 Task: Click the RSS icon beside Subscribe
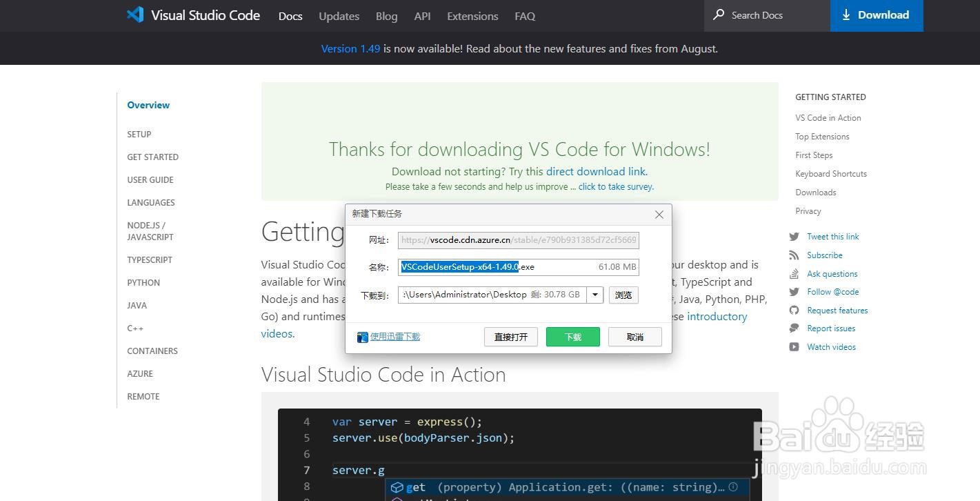point(794,255)
